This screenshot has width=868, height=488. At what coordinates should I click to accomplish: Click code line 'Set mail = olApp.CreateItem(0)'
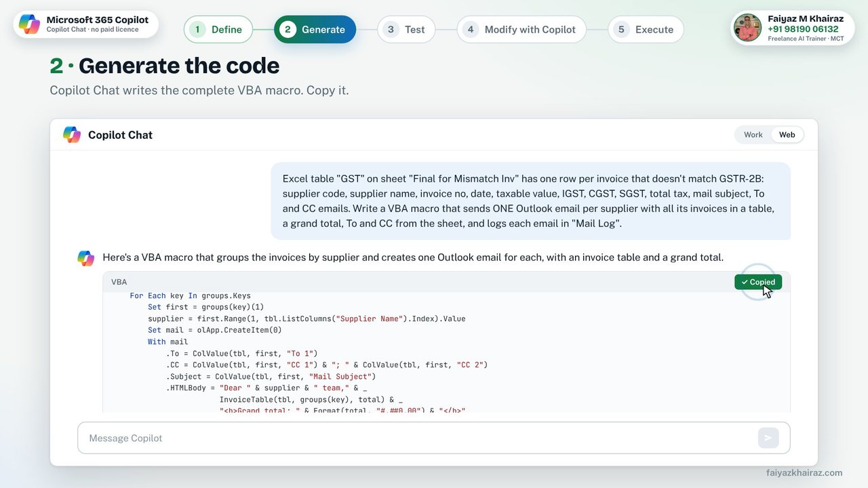(x=214, y=330)
